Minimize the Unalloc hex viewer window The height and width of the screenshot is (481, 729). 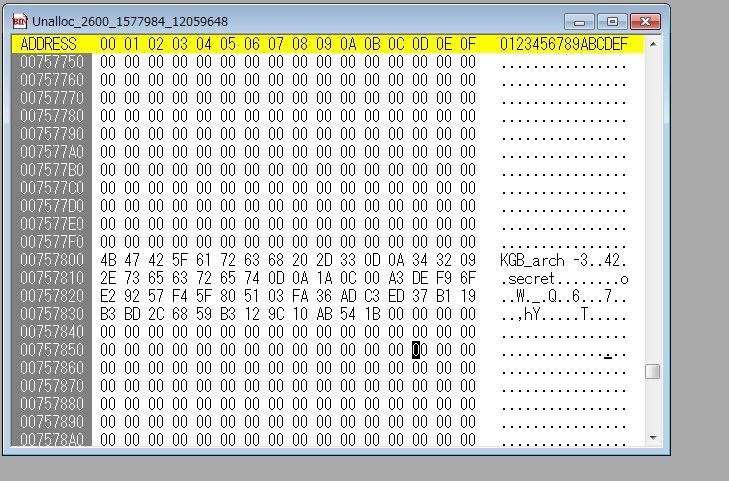click(579, 21)
